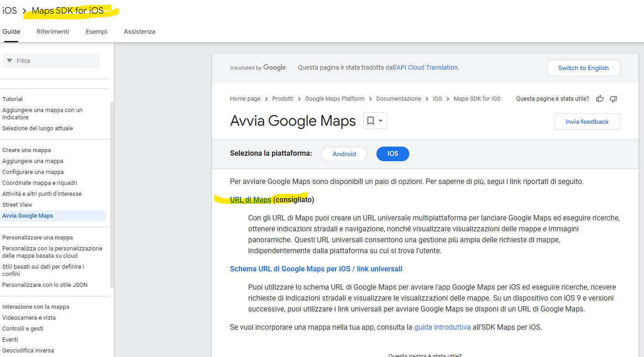Viewport: 644px width, 357px height.
Task: Follow the guida introduttiva link
Action: click(443, 327)
